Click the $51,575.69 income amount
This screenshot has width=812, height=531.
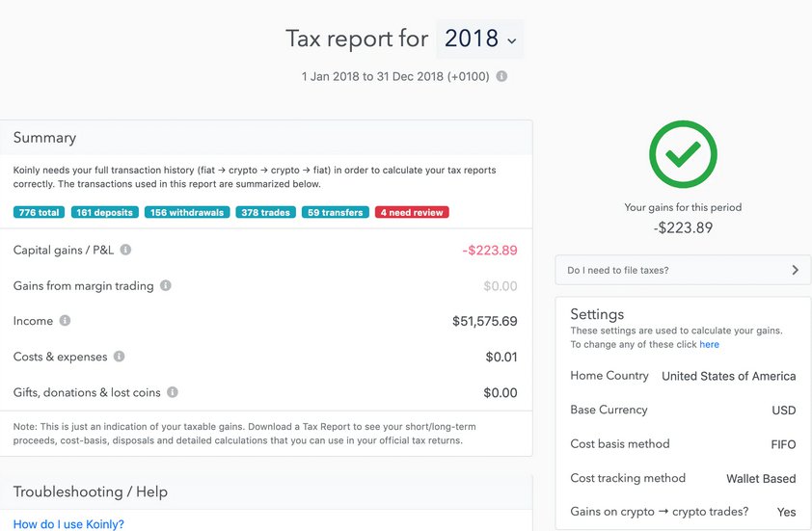485,321
